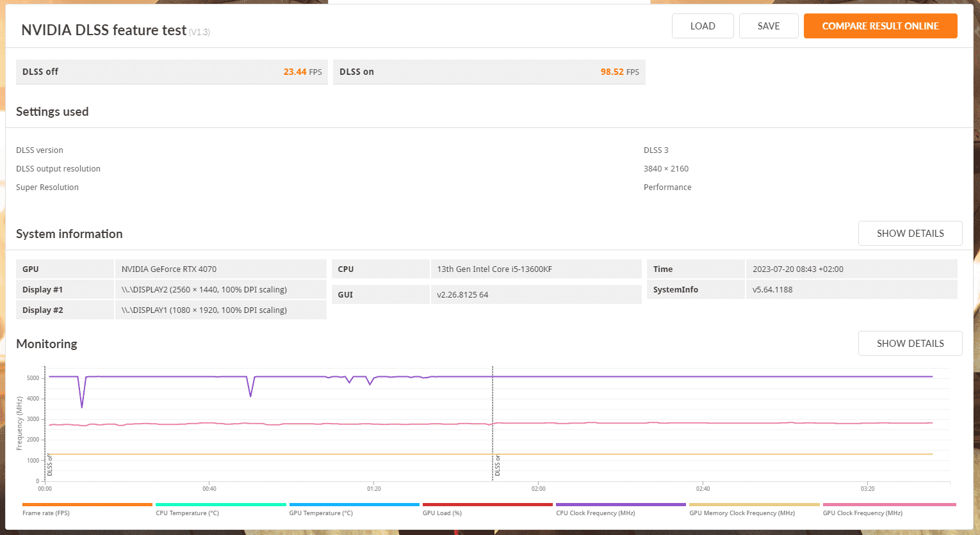Open COMPARE RESULT ONLINE
The width and height of the screenshot is (980, 535).
coord(880,26)
